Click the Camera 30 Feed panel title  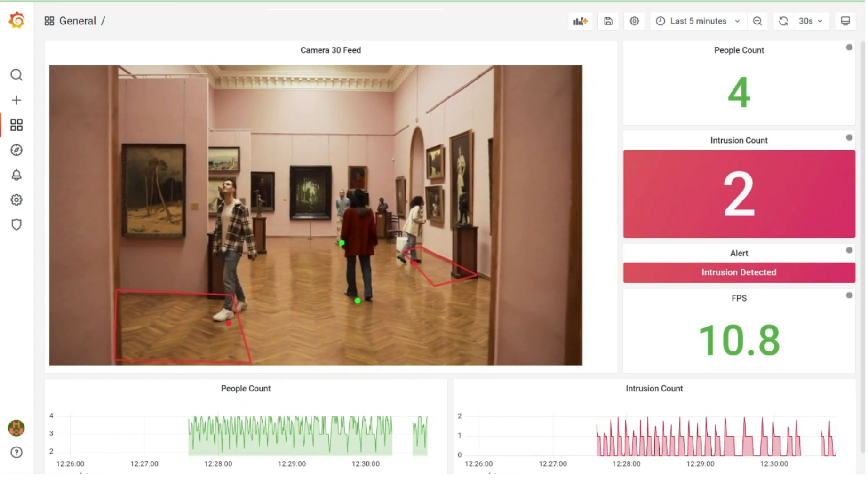point(331,50)
